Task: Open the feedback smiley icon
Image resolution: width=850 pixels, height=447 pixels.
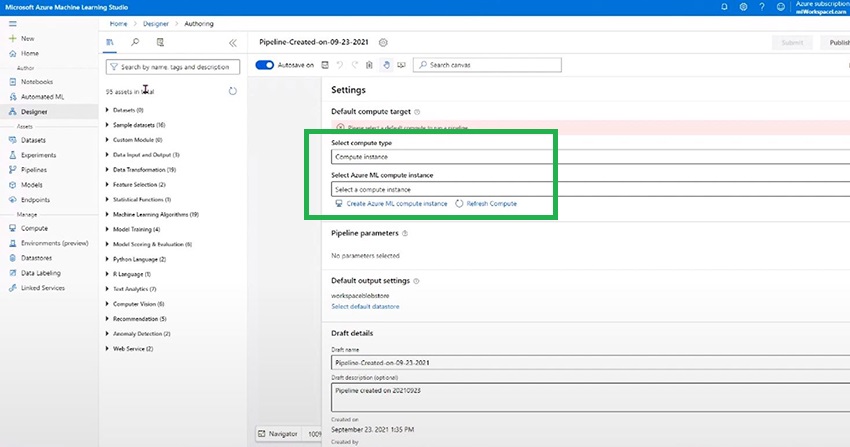Action: pyautogui.click(x=781, y=7)
